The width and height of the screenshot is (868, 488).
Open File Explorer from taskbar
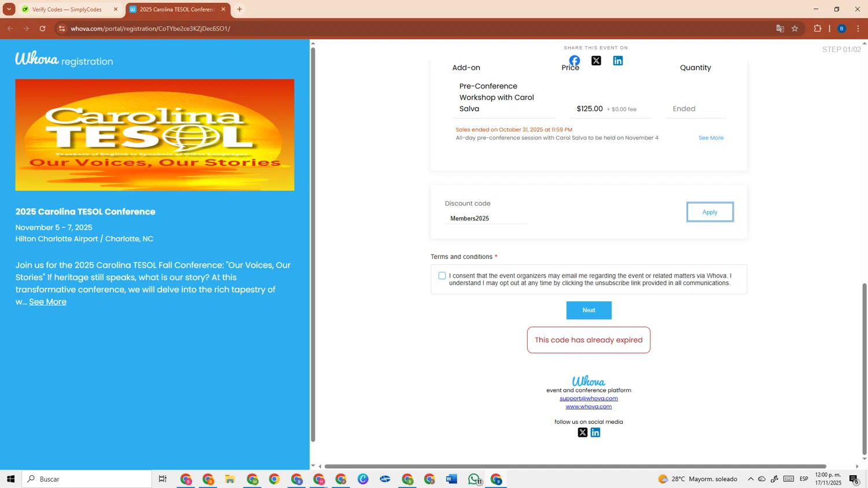tap(230, 479)
